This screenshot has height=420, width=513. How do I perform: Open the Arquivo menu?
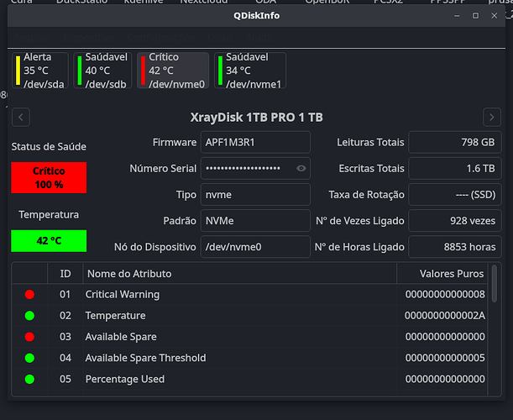click(32, 38)
